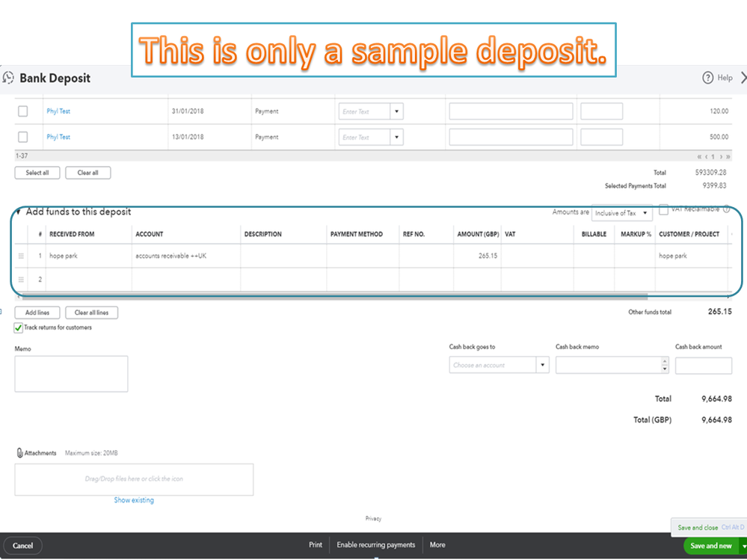Tick the checkbox for Phyl Test 13/01/2018

[23, 137]
